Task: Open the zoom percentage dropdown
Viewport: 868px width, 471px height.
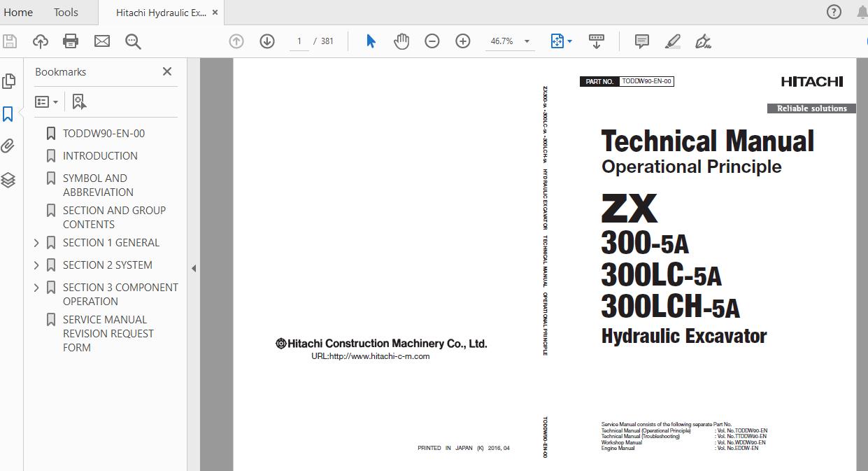Action: [x=527, y=41]
